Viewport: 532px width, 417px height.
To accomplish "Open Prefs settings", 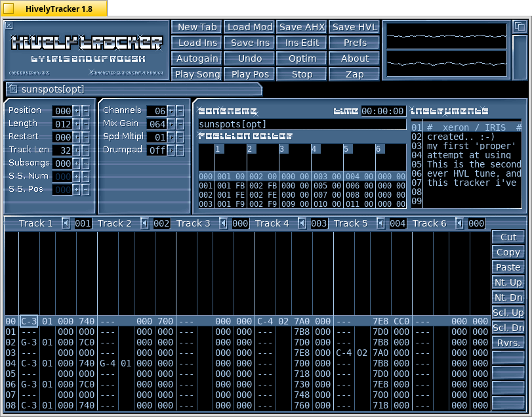I will pyautogui.click(x=354, y=43).
